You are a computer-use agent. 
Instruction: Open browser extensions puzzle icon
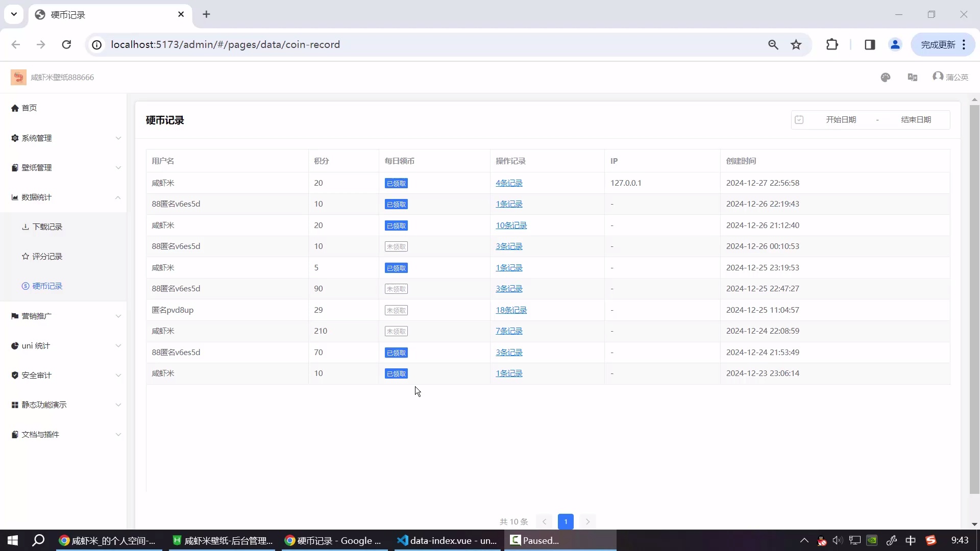(832, 45)
